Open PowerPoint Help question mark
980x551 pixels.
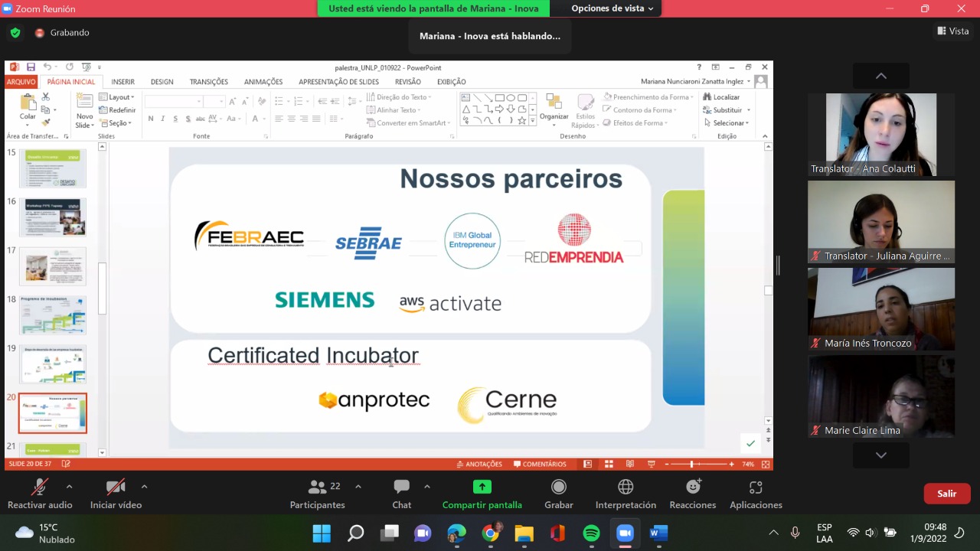point(699,67)
